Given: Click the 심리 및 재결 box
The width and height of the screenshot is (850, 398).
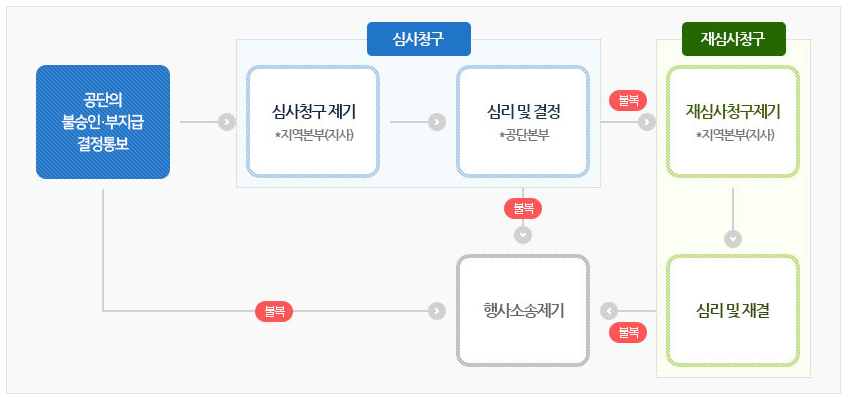Looking at the screenshot, I should pyautogui.click(x=733, y=310).
